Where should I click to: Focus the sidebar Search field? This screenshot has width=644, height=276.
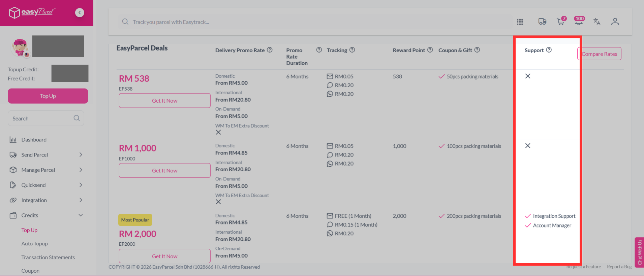click(46, 118)
